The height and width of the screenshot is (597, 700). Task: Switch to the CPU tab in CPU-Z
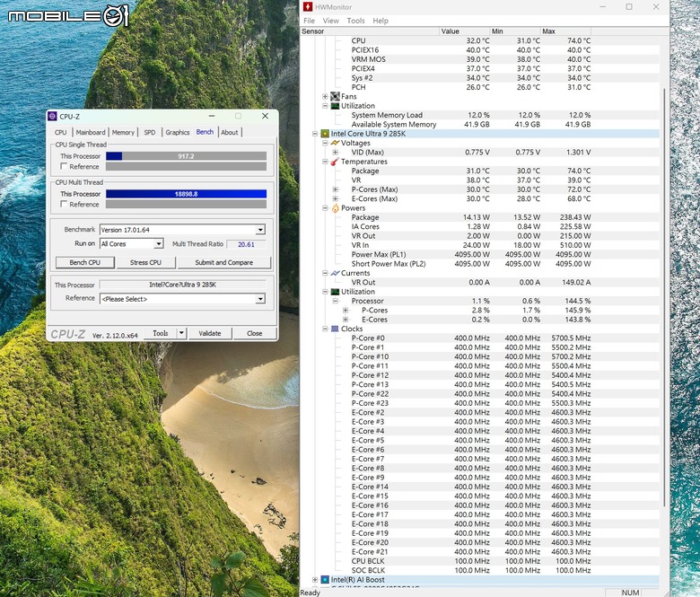(61, 132)
